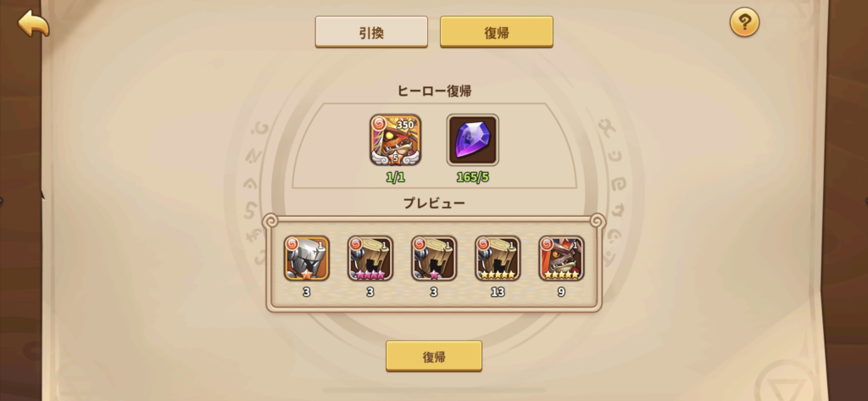
Task: Open the question mark help icon
Action: coord(744,23)
